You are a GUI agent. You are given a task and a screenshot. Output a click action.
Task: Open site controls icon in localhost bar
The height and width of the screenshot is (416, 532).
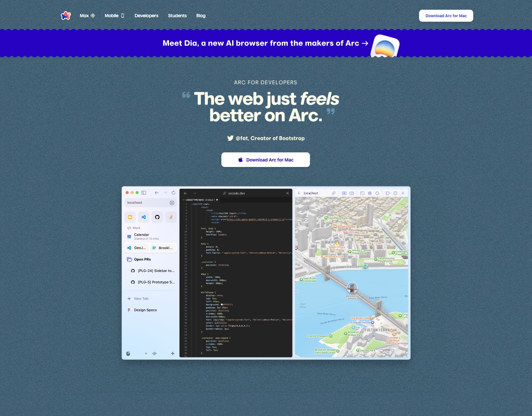click(x=172, y=203)
